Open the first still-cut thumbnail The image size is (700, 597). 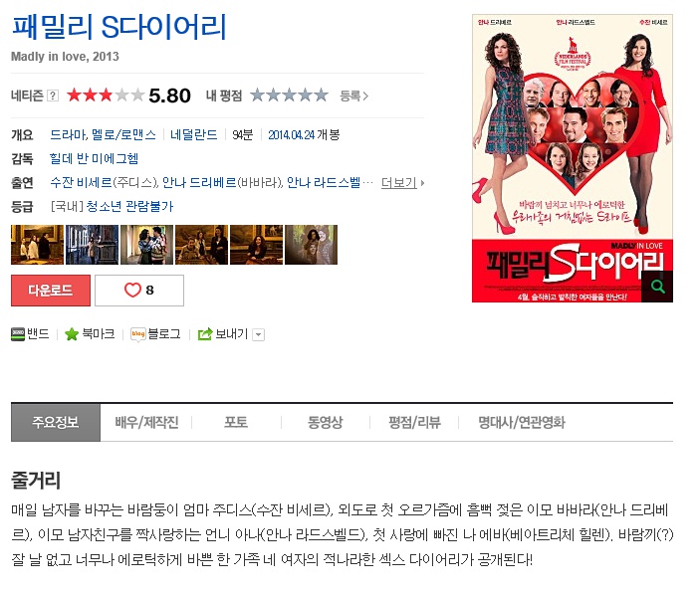pos(38,245)
